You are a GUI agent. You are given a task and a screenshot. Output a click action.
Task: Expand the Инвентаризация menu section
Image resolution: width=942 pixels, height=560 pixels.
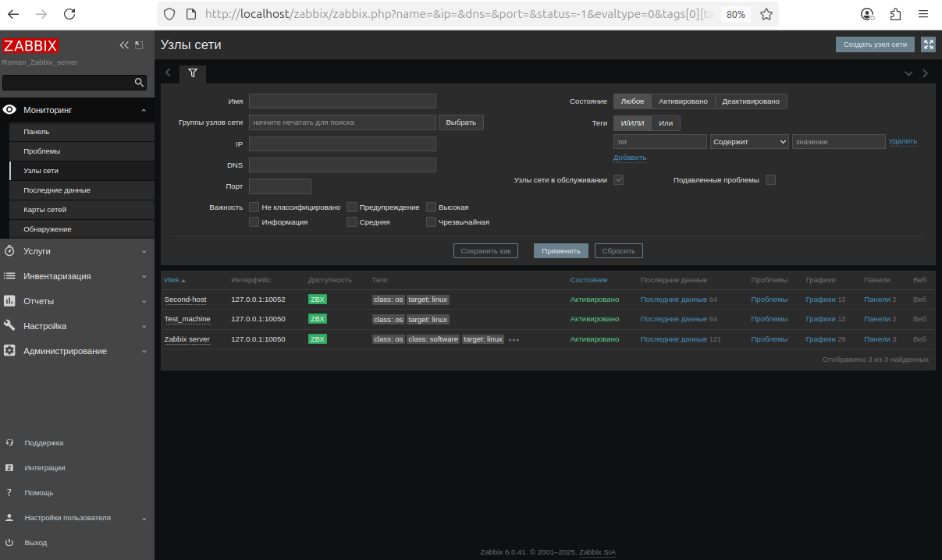point(144,276)
